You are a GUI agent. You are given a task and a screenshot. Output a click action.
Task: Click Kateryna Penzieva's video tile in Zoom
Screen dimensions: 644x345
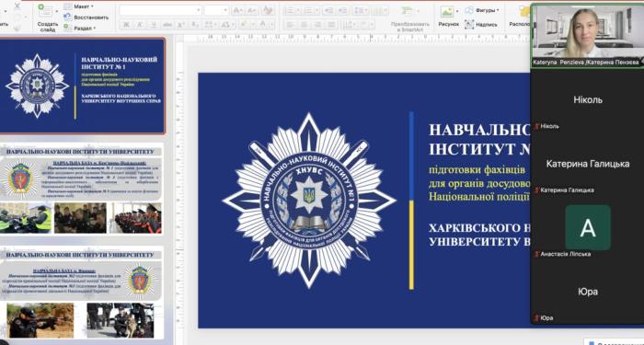click(587, 35)
